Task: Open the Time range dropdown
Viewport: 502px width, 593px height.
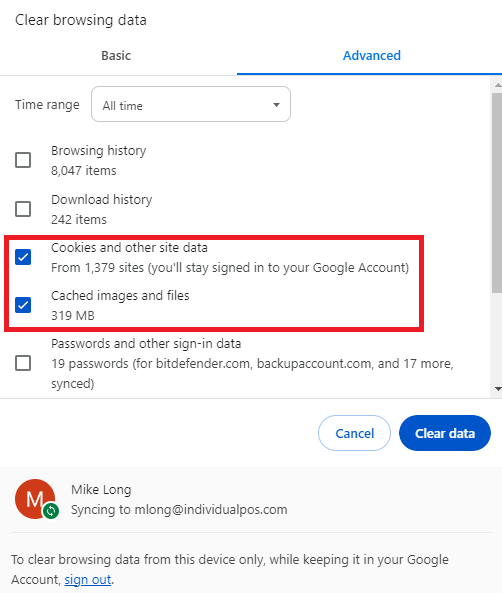Action: (x=191, y=104)
